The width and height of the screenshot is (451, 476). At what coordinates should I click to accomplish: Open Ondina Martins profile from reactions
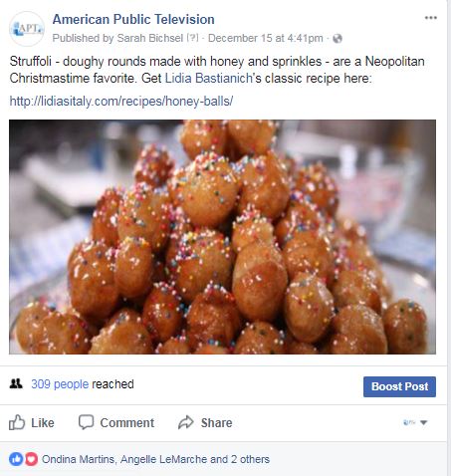(78, 459)
